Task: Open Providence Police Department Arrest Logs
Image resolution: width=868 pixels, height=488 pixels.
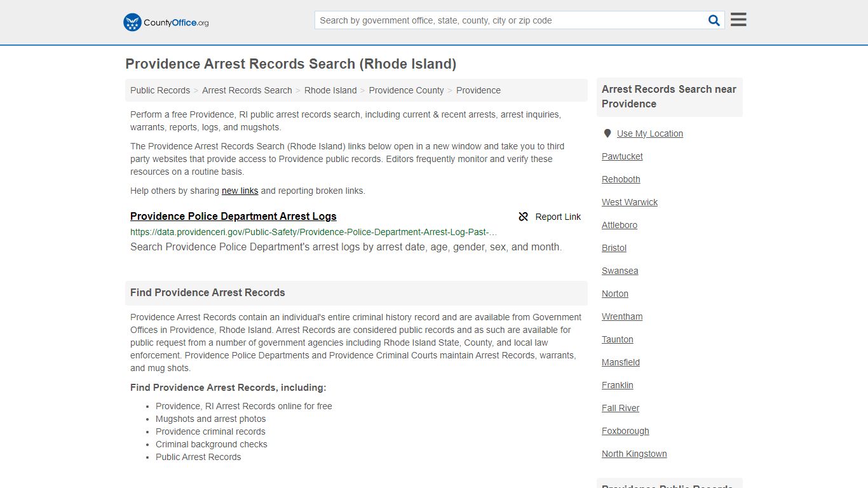Action: click(233, 216)
